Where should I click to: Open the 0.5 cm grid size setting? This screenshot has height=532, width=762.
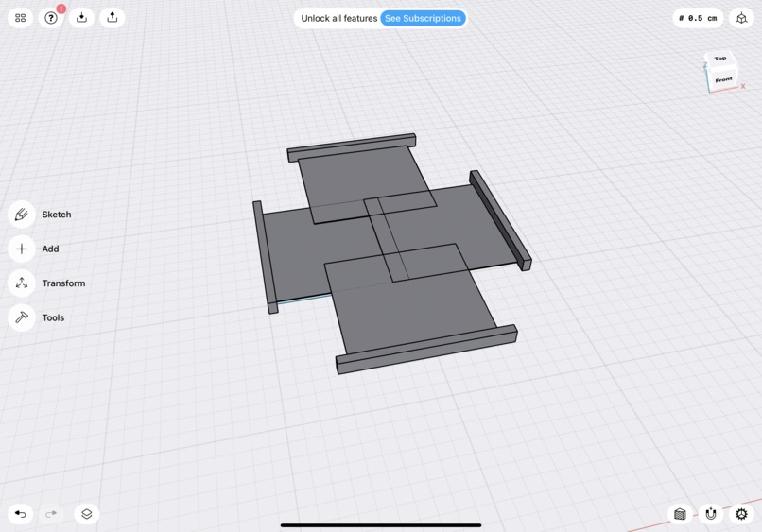698,18
